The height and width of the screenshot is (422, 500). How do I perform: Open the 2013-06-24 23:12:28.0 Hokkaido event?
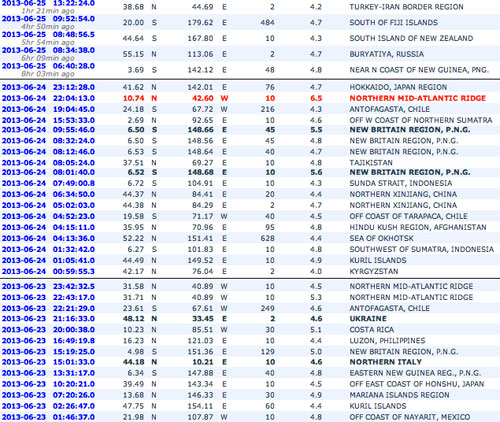tap(48, 87)
